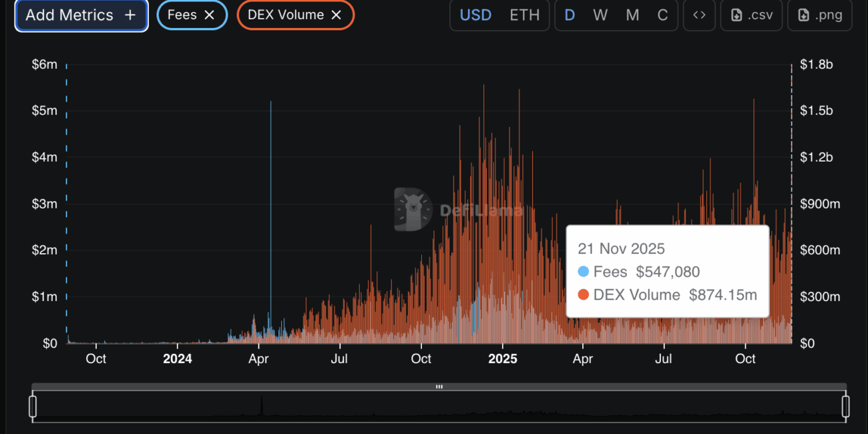Select monthly (M) interval
Image resolution: width=868 pixels, height=434 pixels.
[632, 15]
